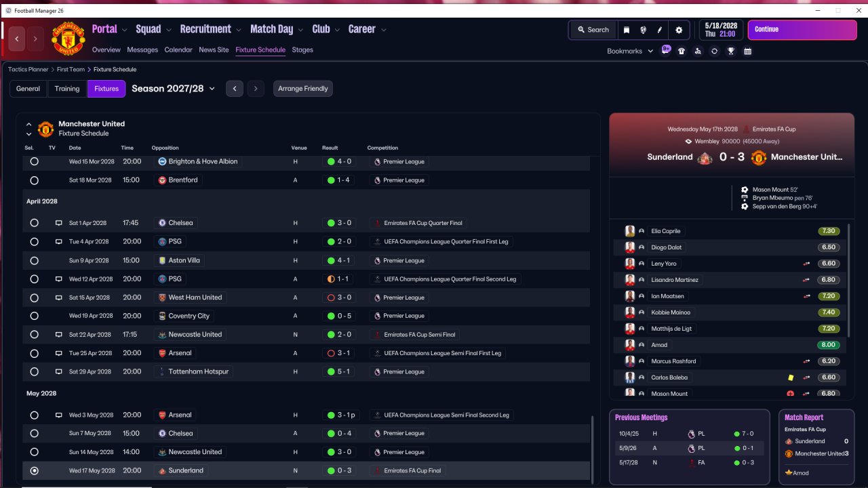Select the Newcastle United 22 Apr fixture radio button
The image size is (868, 488).
34,335
